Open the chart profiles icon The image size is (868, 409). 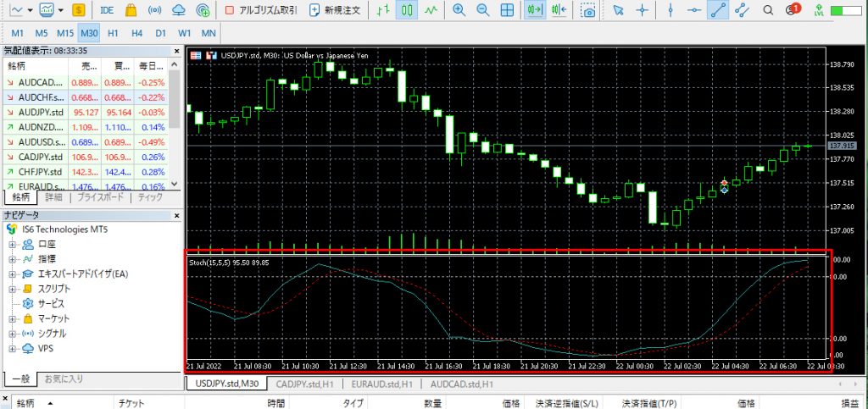tap(47, 10)
